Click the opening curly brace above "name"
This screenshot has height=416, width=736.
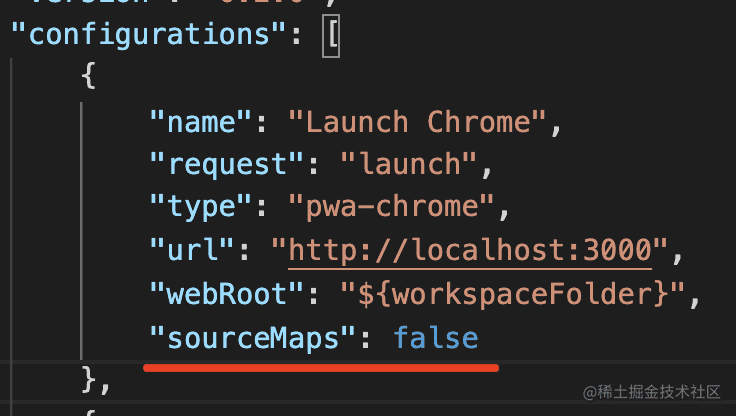click(x=88, y=79)
